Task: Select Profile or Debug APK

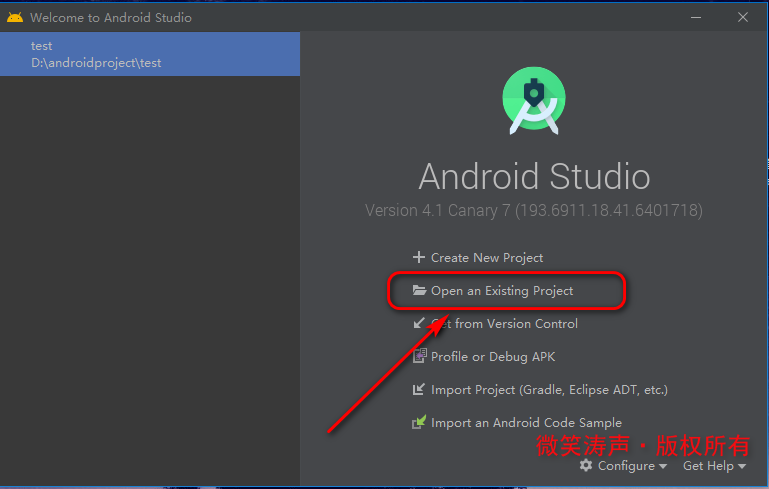Action: pyautogui.click(x=493, y=357)
